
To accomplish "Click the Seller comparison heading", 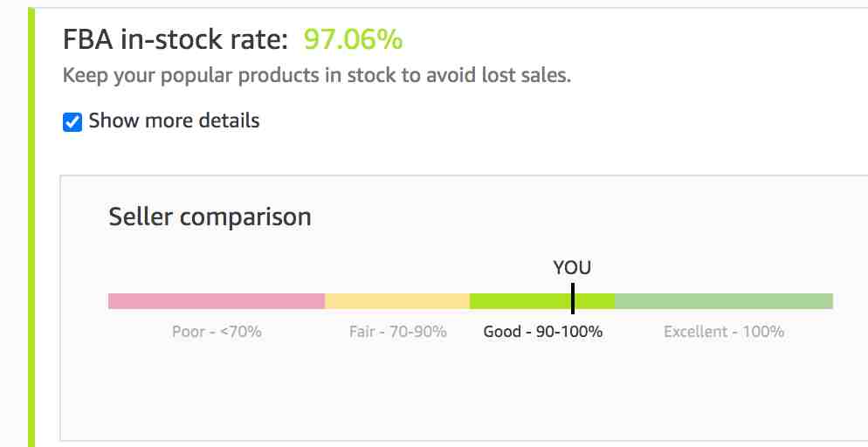I will (x=210, y=217).
